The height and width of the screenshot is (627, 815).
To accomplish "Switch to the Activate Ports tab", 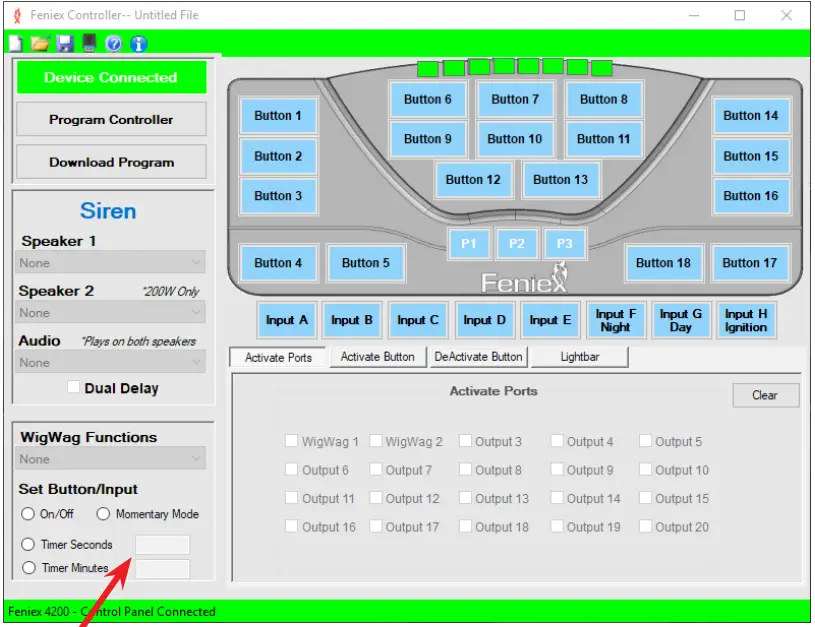I will click(x=278, y=358).
